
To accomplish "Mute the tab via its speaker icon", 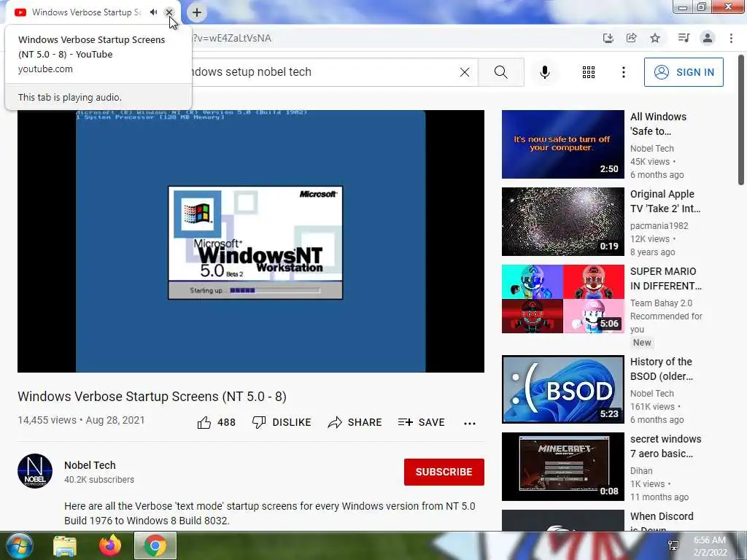I will tap(153, 12).
